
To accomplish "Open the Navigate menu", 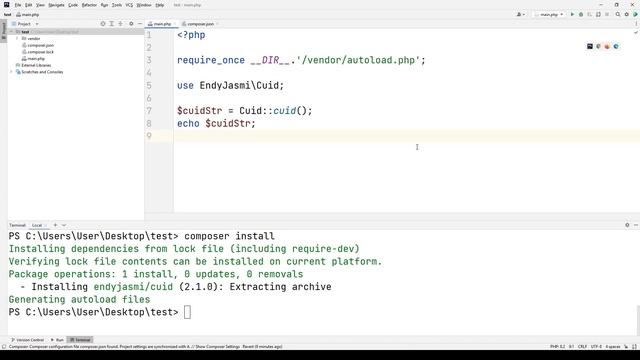I will click(x=56, y=5).
